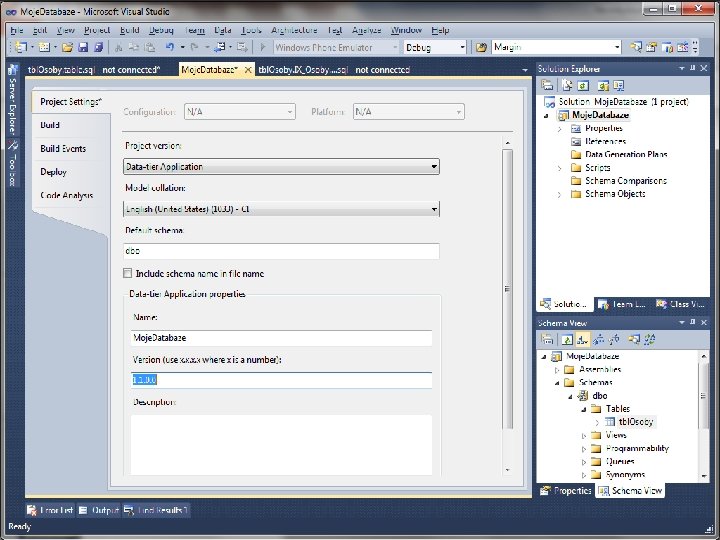The image size is (720, 540).
Task: Switch to Team Explorer tab
Action: point(623,304)
